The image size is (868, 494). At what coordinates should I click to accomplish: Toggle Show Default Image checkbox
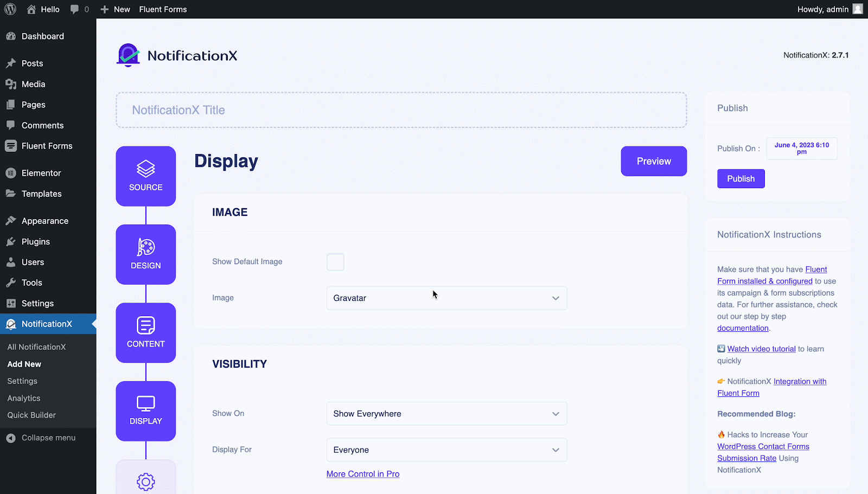coord(335,262)
